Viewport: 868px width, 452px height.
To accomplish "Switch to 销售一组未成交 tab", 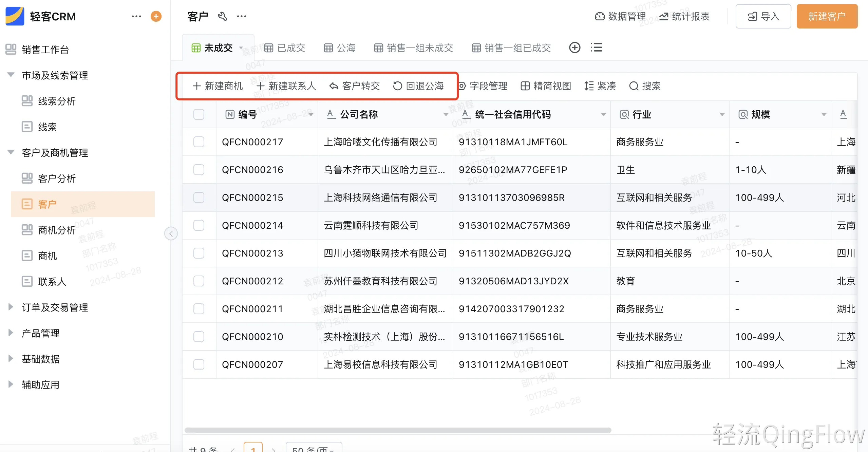I will click(x=414, y=48).
